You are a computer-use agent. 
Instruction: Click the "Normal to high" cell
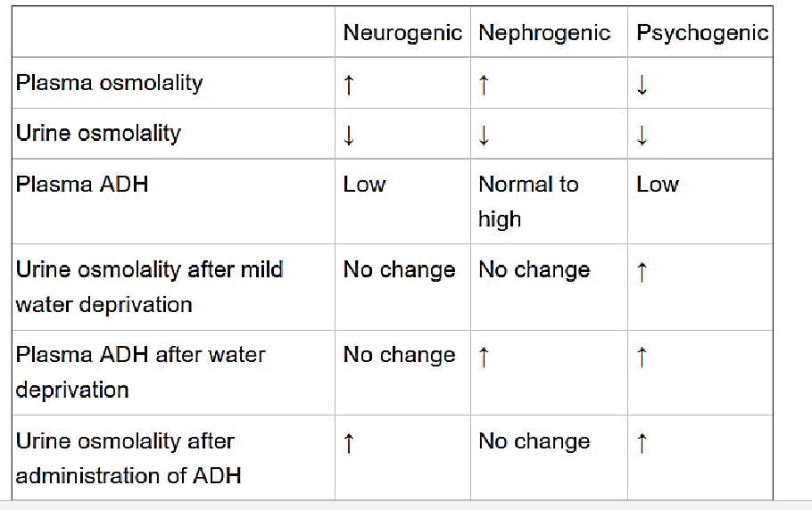pyautogui.click(x=528, y=202)
